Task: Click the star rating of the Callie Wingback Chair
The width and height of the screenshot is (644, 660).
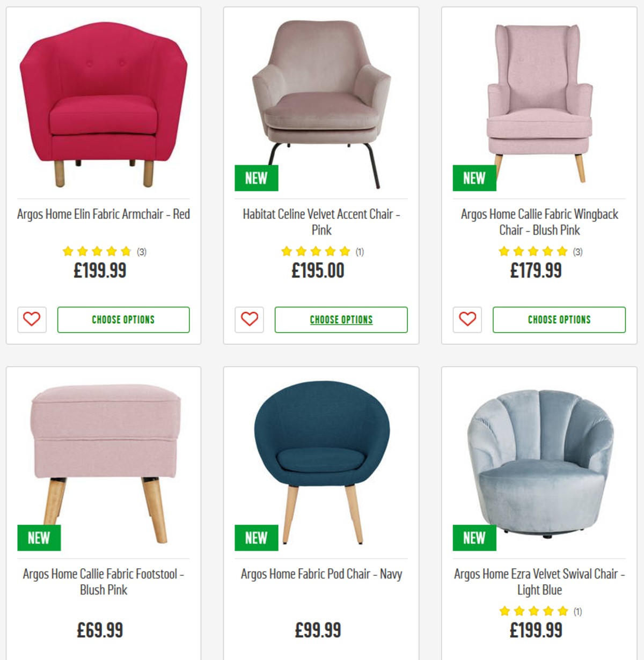Action: [x=530, y=250]
